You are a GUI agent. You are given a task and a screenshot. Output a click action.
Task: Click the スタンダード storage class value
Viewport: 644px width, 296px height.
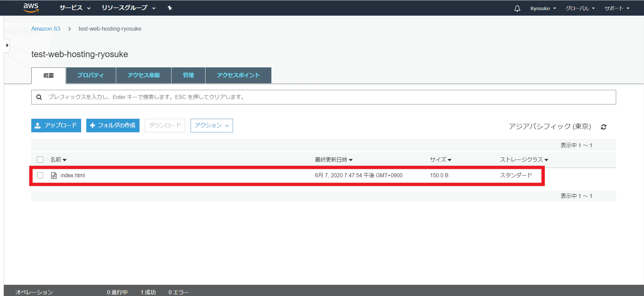[516, 176]
